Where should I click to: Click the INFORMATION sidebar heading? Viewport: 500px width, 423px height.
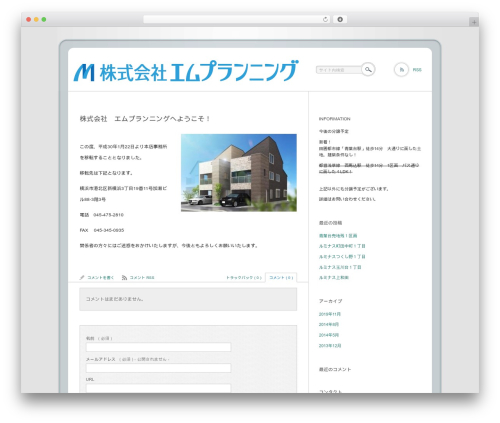pos(334,119)
